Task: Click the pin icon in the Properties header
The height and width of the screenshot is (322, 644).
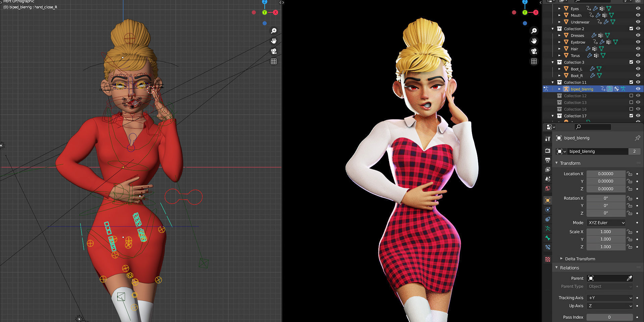Action: coord(637,138)
